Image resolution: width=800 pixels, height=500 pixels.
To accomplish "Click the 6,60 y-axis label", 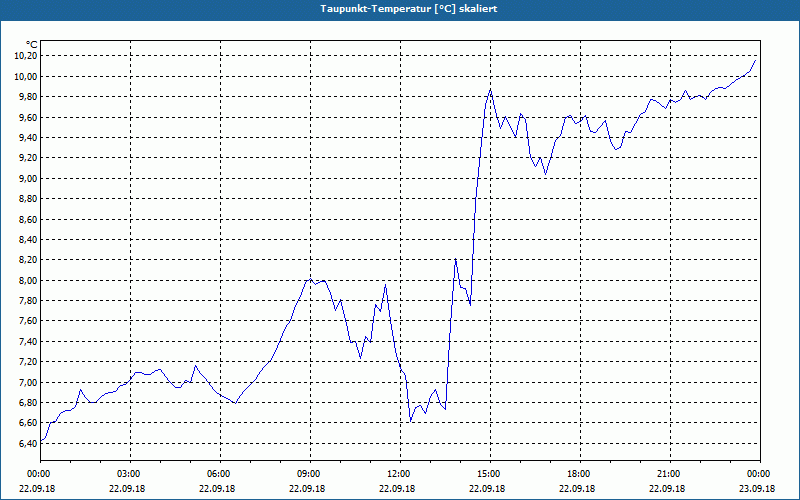I will tap(28, 423).
